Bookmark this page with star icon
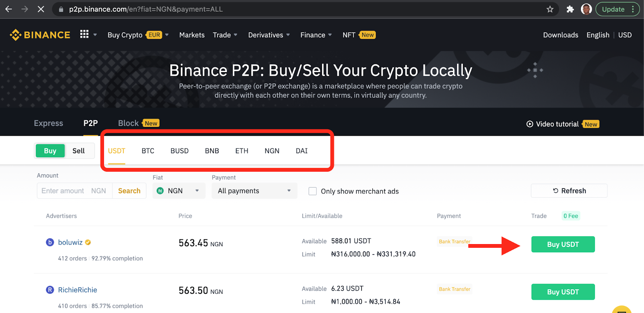Viewport: 644px width, 313px height. 550,9
